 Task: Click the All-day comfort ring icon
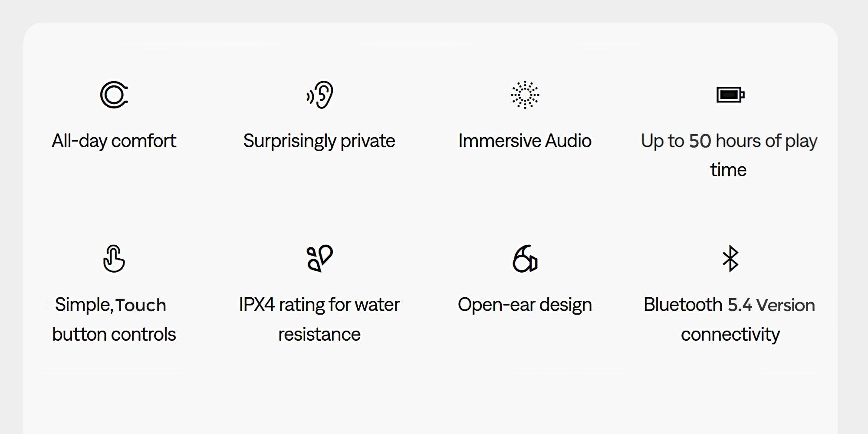coord(114,95)
